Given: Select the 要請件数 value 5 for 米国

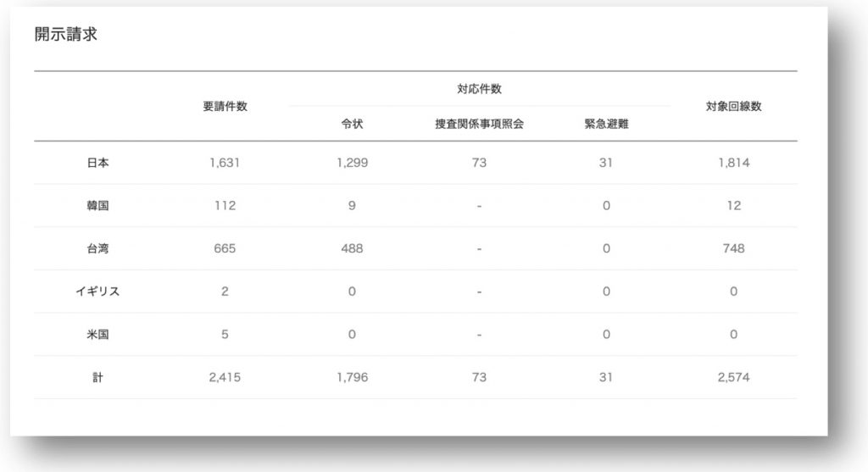Looking at the screenshot, I should [x=225, y=334].
